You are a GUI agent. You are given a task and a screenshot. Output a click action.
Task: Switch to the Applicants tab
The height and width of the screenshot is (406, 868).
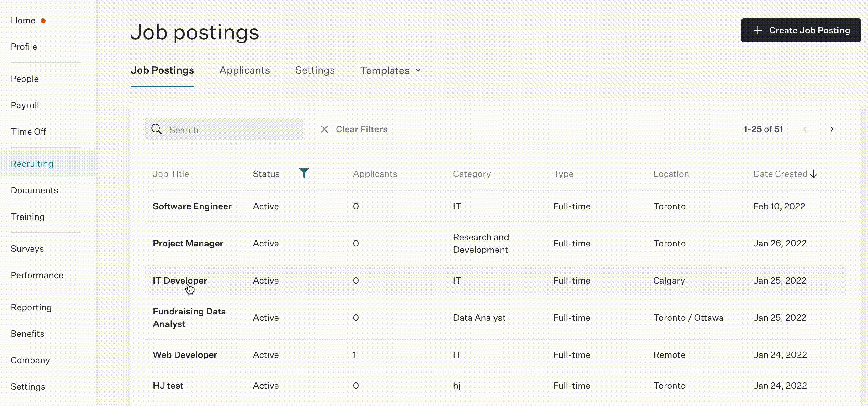click(x=245, y=70)
